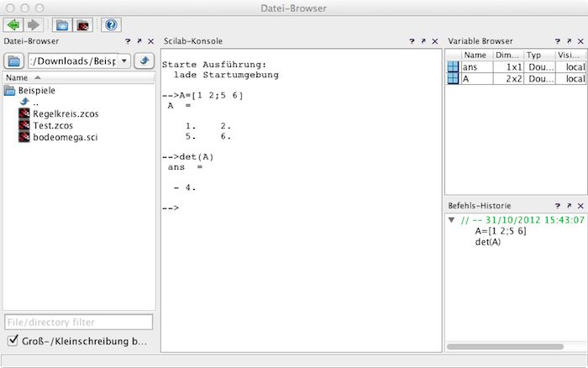Click the folder button left of the path field
Image resolution: width=588 pixels, height=368 pixels.
tap(14, 60)
